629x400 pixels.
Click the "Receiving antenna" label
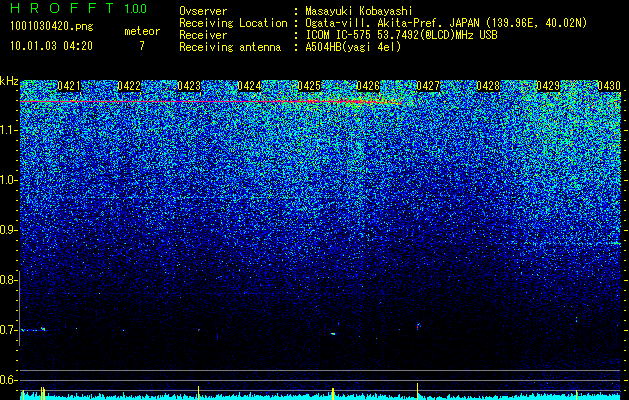(230, 47)
